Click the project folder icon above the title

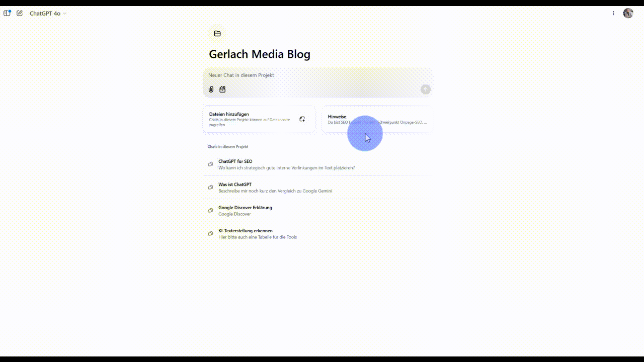[x=217, y=34]
